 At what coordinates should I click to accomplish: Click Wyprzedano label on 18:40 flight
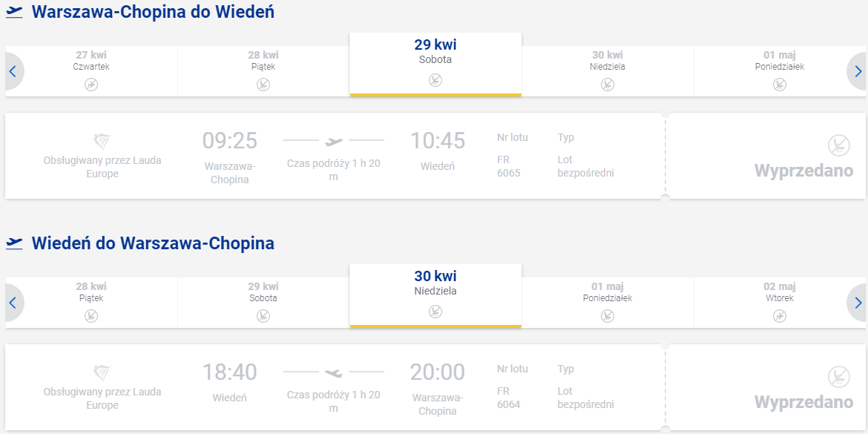[803, 402]
